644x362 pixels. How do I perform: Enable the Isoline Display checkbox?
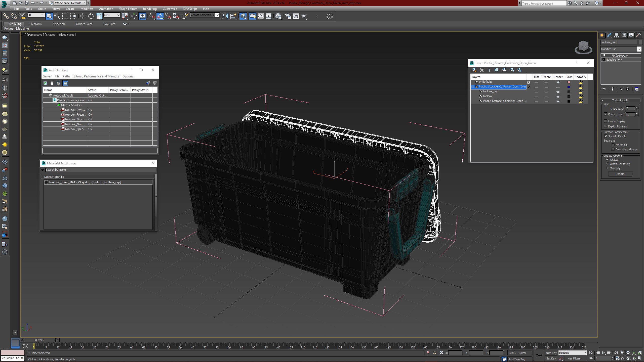(x=606, y=121)
